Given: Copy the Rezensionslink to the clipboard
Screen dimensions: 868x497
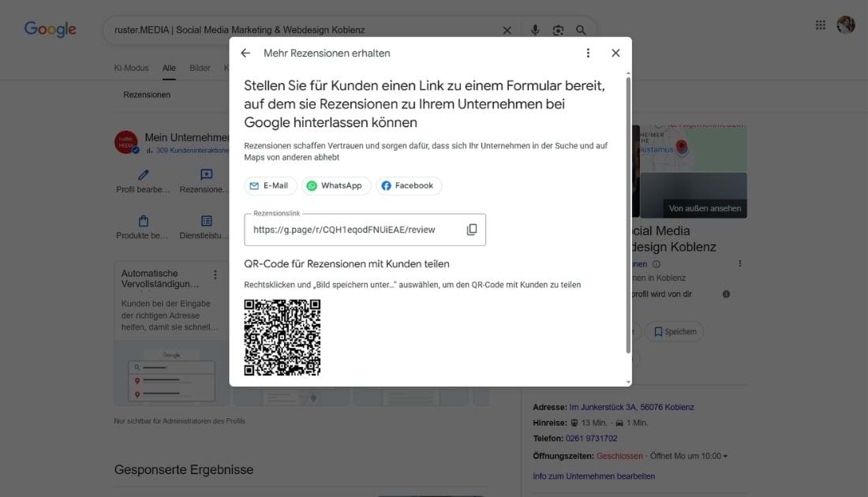Looking at the screenshot, I should (x=472, y=230).
